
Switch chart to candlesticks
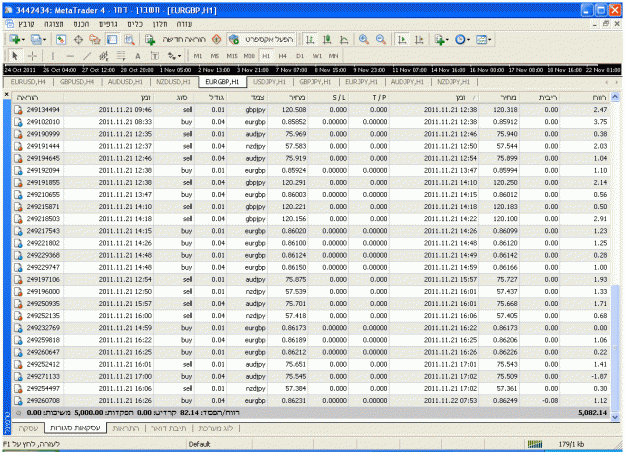tap(327, 39)
